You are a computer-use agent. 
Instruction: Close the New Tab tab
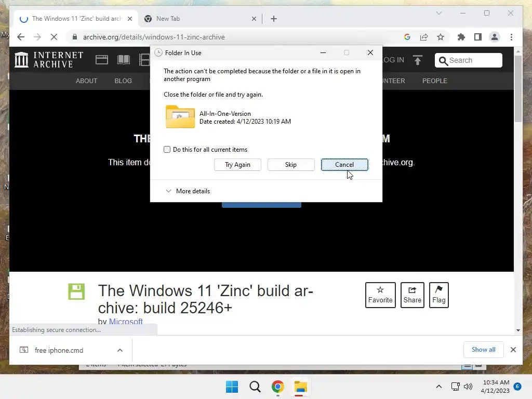(x=254, y=19)
